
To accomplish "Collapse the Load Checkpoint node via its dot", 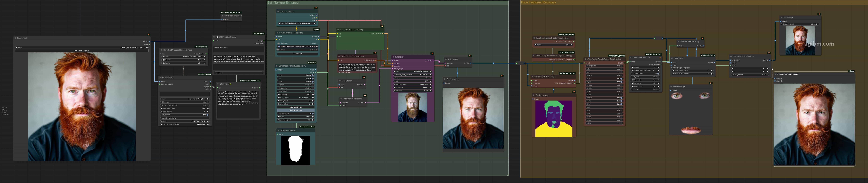I will [x=278, y=11].
